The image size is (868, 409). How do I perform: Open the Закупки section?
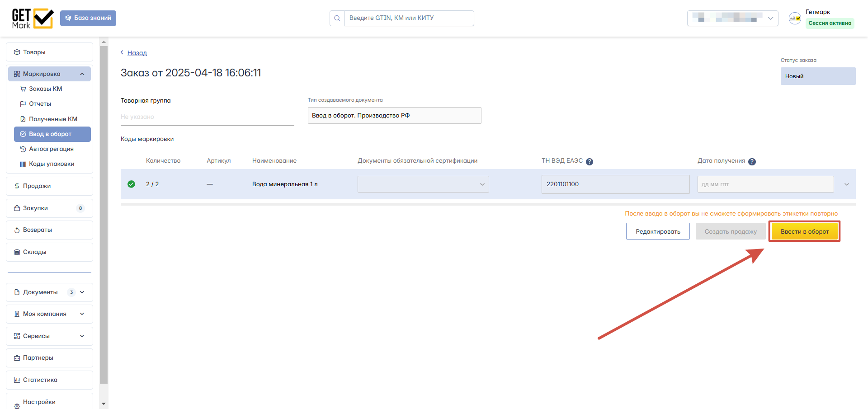coord(49,208)
